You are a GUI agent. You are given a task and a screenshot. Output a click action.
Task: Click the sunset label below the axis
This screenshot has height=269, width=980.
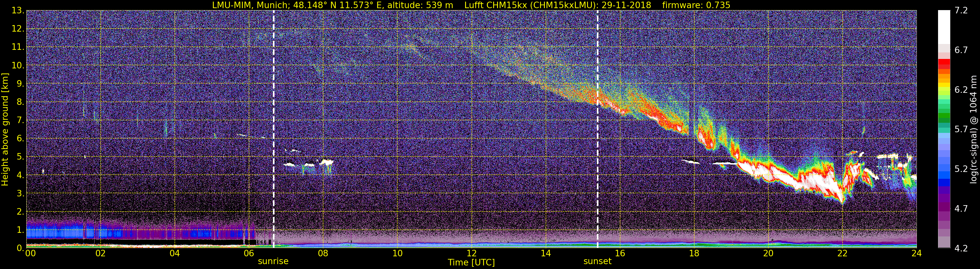tap(597, 262)
